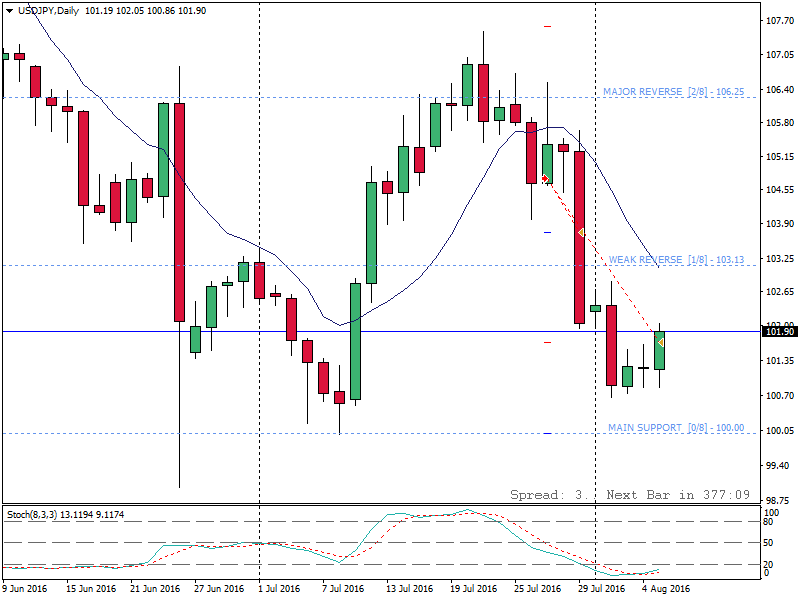
Task: Click 100.05 on the price axis
Action: click(780, 431)
